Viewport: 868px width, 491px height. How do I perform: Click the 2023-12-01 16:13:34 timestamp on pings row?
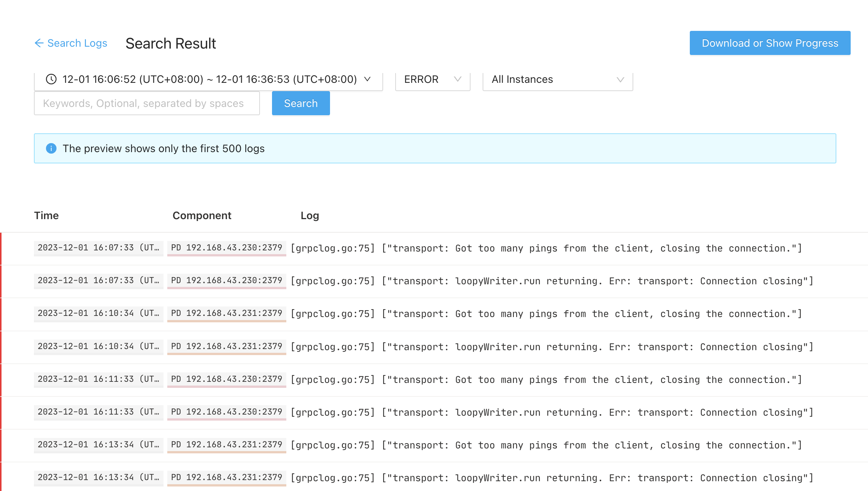tap(98, 445)
